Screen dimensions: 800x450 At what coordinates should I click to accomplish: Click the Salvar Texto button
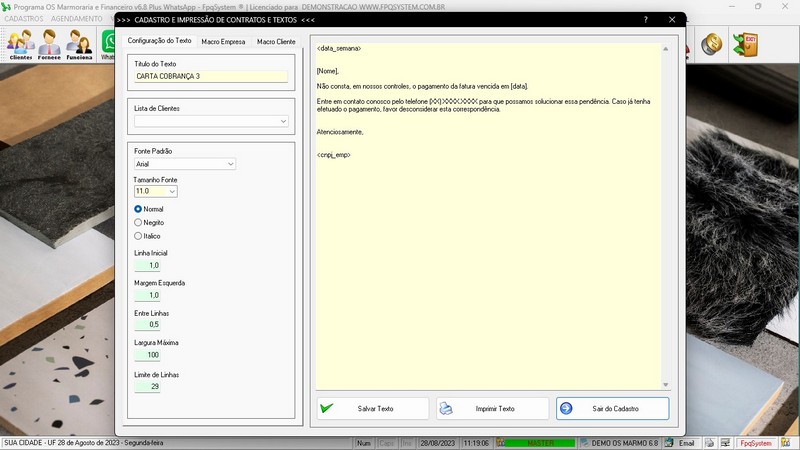click(x=373, y=408)
